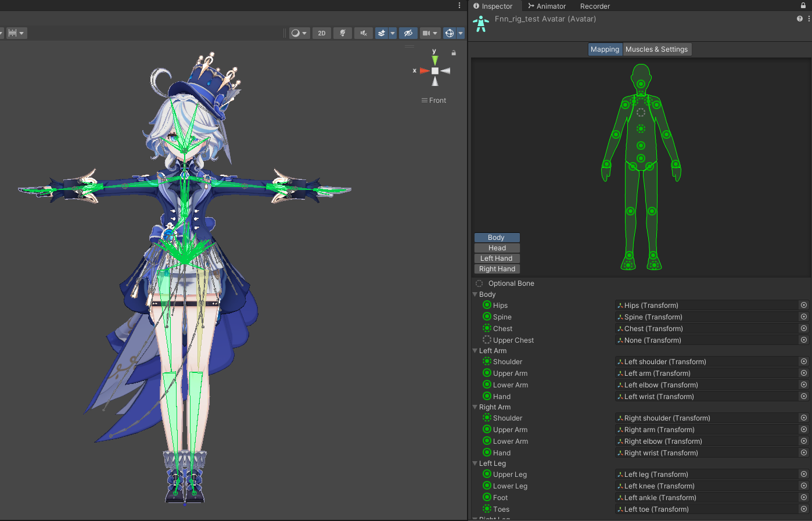Open object picker for Upper Chest transform
This screenshot has height=521, width=812.
click(803, 340)
